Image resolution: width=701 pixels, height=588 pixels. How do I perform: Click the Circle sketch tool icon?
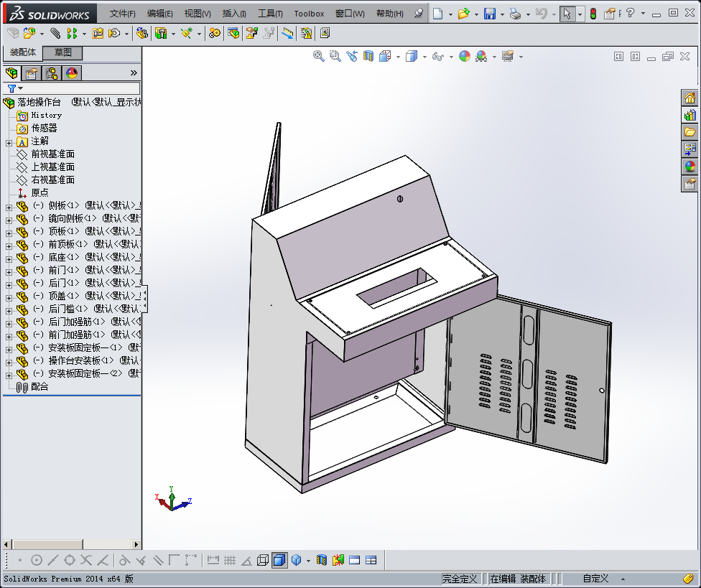point(37,560)
